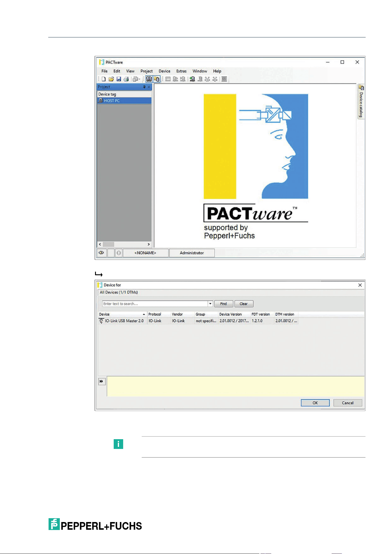Click the Project panel scrollbar left arrow

(100, 244)
